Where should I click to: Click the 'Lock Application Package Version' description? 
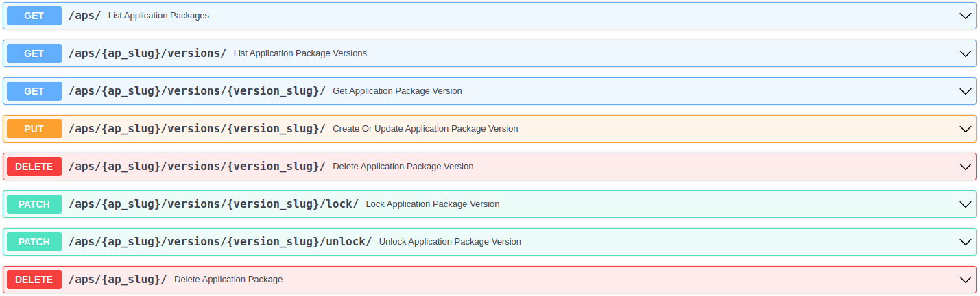point(433,204)
